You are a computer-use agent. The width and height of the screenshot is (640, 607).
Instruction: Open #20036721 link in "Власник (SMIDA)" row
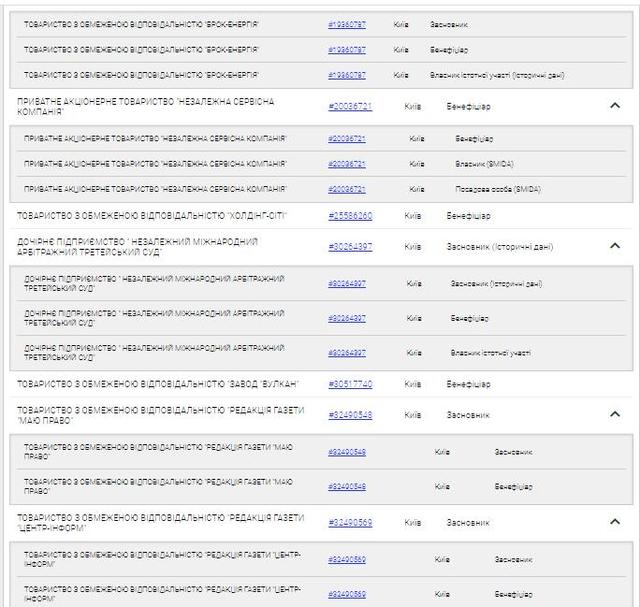[347, 163]
